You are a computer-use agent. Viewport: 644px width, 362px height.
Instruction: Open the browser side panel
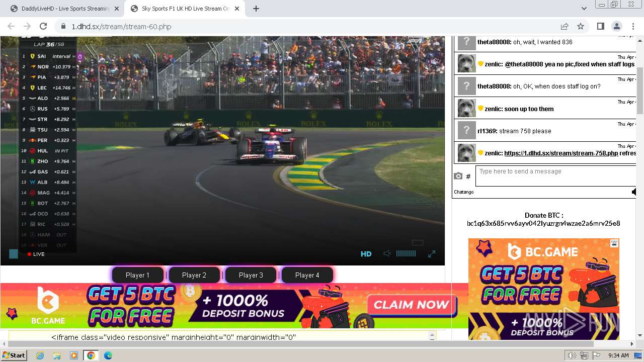pos(600,27)
